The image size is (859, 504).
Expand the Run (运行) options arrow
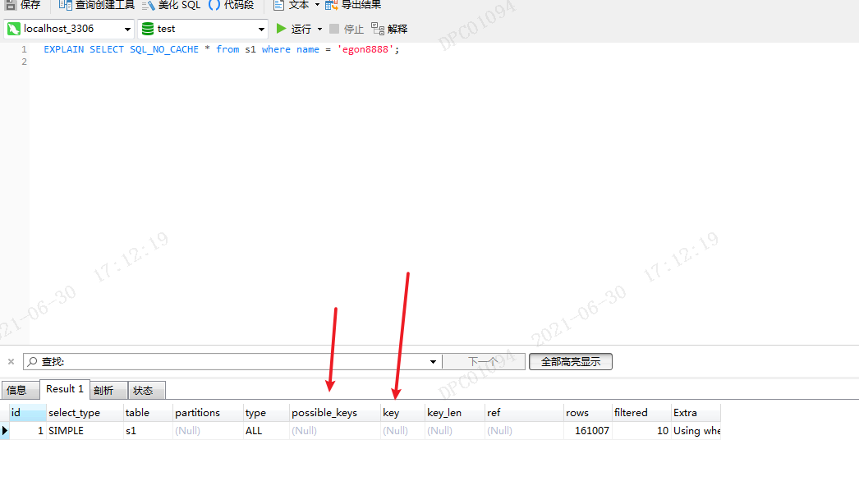[320, 29]
